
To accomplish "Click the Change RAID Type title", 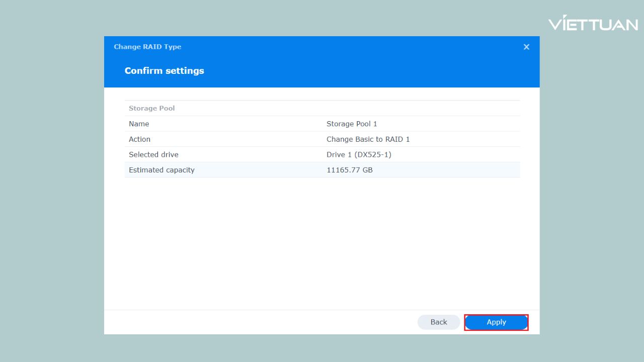I will (147, 47).
